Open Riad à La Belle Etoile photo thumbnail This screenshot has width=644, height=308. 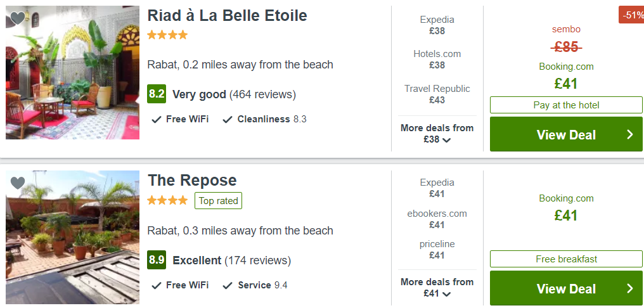point(72,73)
